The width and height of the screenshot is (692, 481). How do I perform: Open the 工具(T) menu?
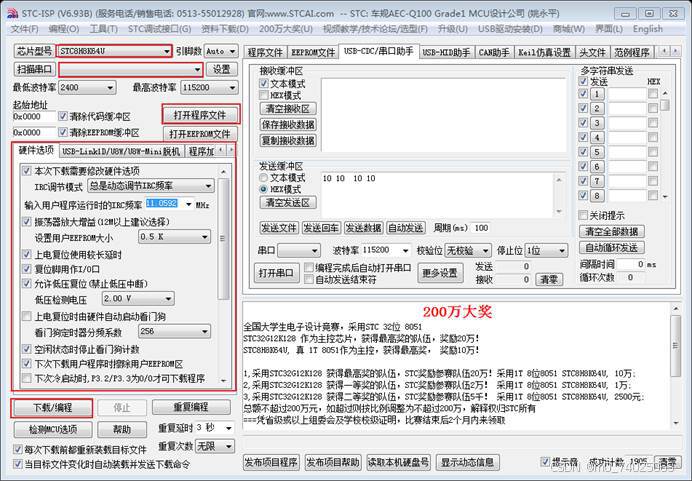coord(104,29)
